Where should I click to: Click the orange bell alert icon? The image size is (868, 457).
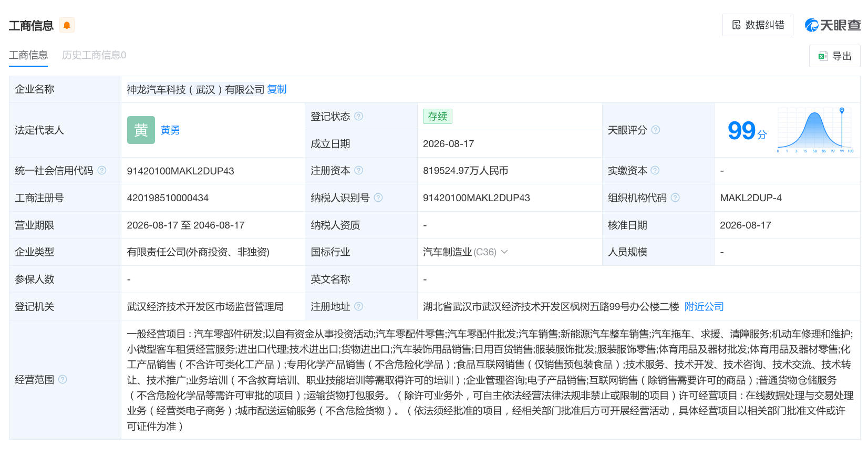click(x=67, y=25)
